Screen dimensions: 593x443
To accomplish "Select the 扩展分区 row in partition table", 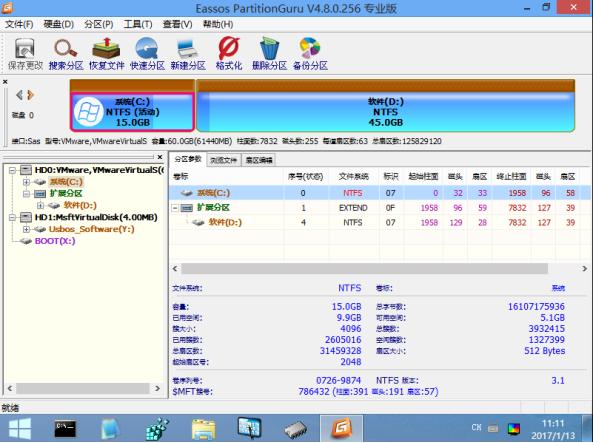I will [379, 208].
